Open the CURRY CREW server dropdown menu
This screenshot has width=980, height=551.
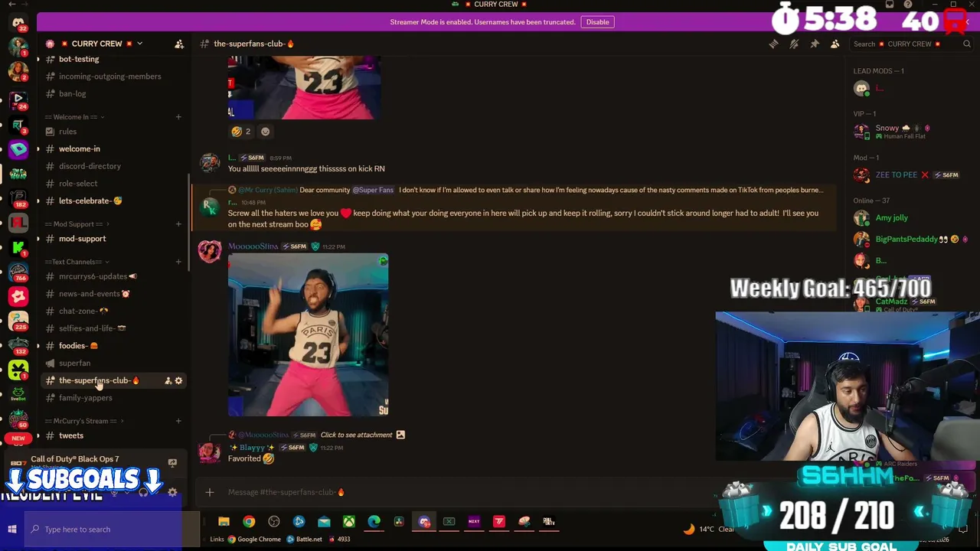click(x=139, y=44)
